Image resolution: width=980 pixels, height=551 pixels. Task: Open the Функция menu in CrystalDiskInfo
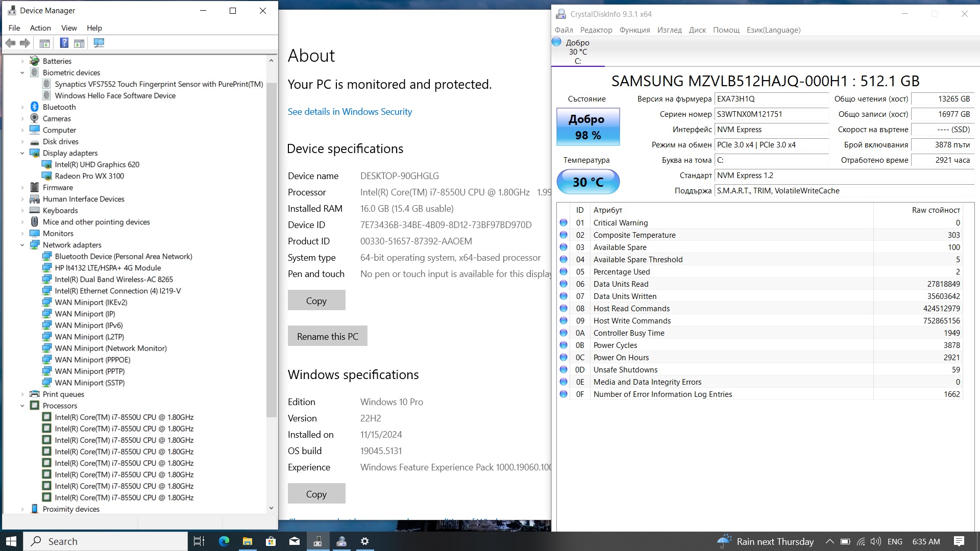tap(634, 30)
